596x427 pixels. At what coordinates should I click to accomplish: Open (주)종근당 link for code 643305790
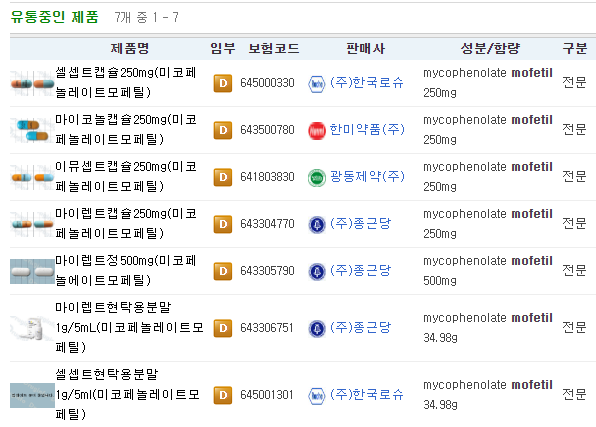point(360,271)
